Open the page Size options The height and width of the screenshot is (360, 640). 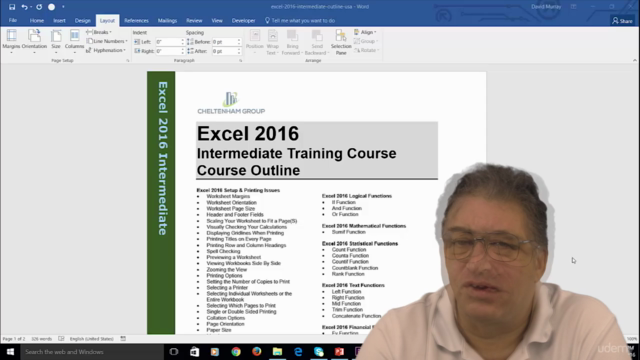(56, 41)
